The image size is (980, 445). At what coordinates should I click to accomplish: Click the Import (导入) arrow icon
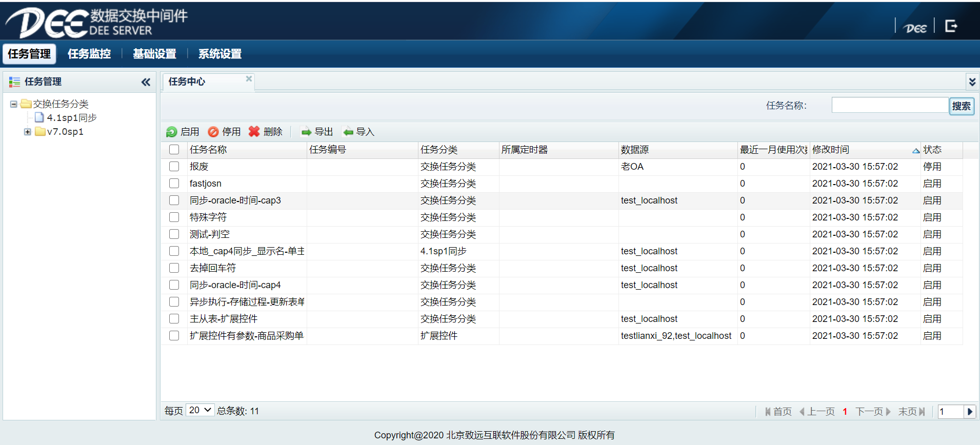coord(348,132)
